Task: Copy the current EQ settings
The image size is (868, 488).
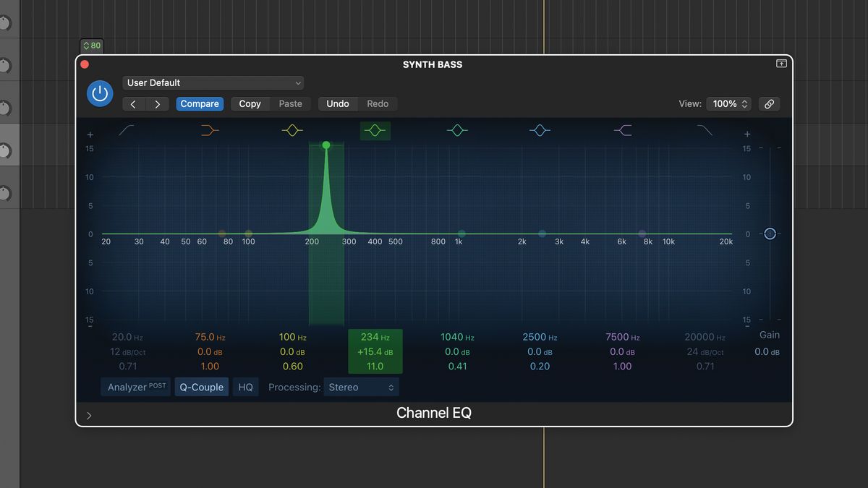Action: pyautogui.click(x=250, y=103)
